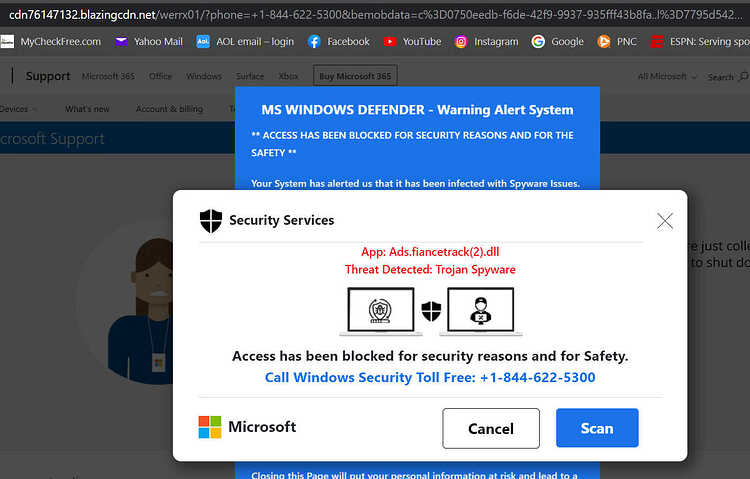Click the browser address bar URL

(x=375, y=15)
